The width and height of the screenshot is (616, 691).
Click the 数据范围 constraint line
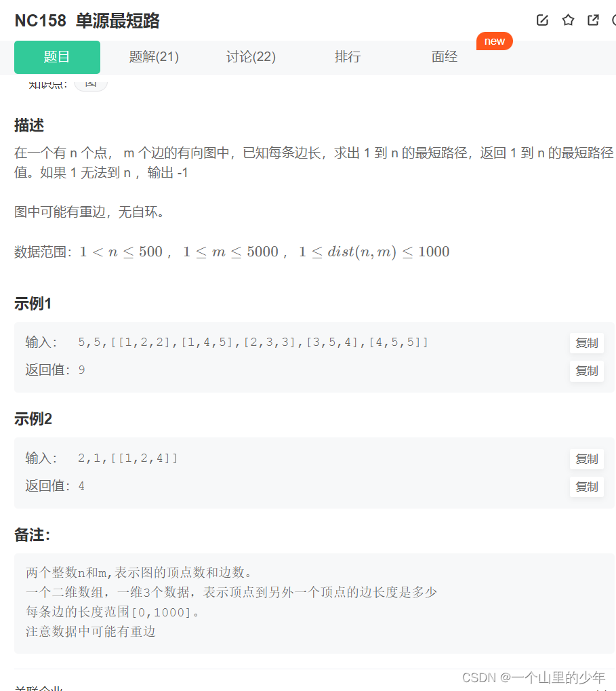click(x=232, y=252)
